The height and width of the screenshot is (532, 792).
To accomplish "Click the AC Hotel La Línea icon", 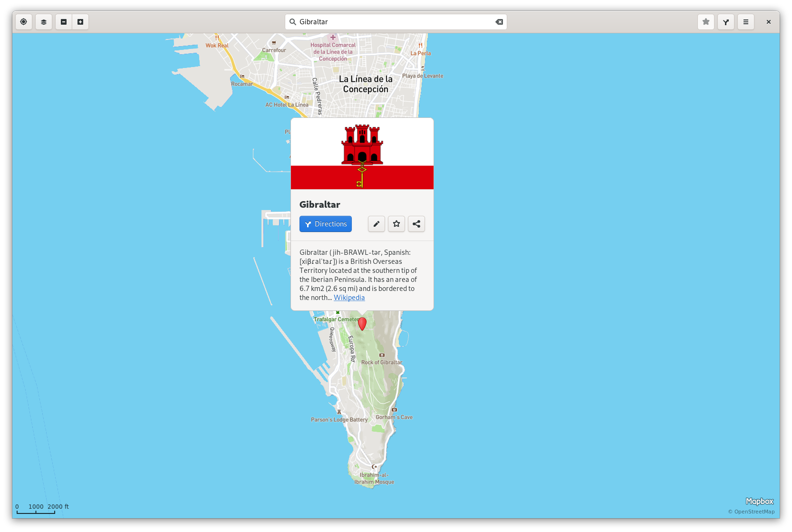I will (287, 97).
